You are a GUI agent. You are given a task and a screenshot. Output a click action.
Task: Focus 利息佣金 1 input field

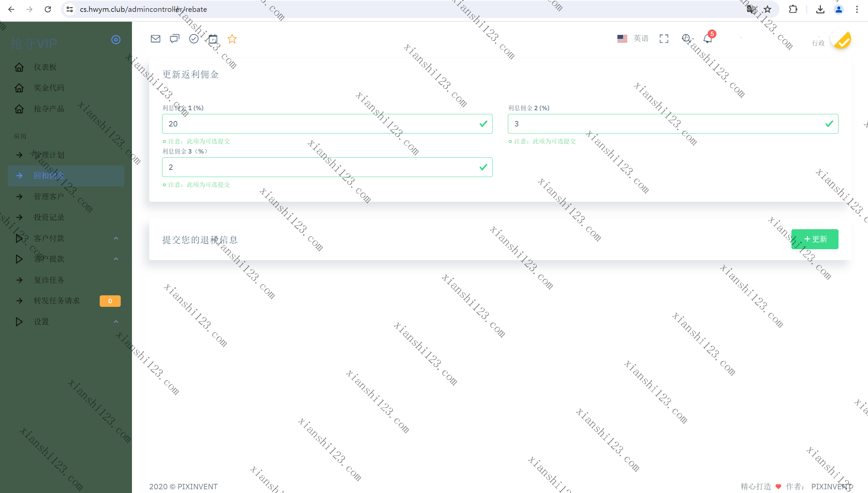click(x=327, y=124)
